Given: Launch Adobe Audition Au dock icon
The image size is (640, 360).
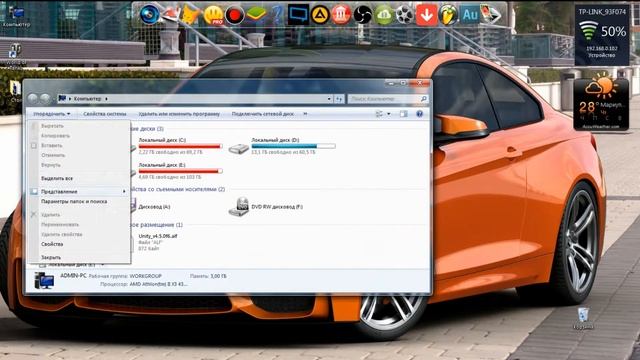Looking at the screenshot, I should pyautogui.click(x=469, y=15).
